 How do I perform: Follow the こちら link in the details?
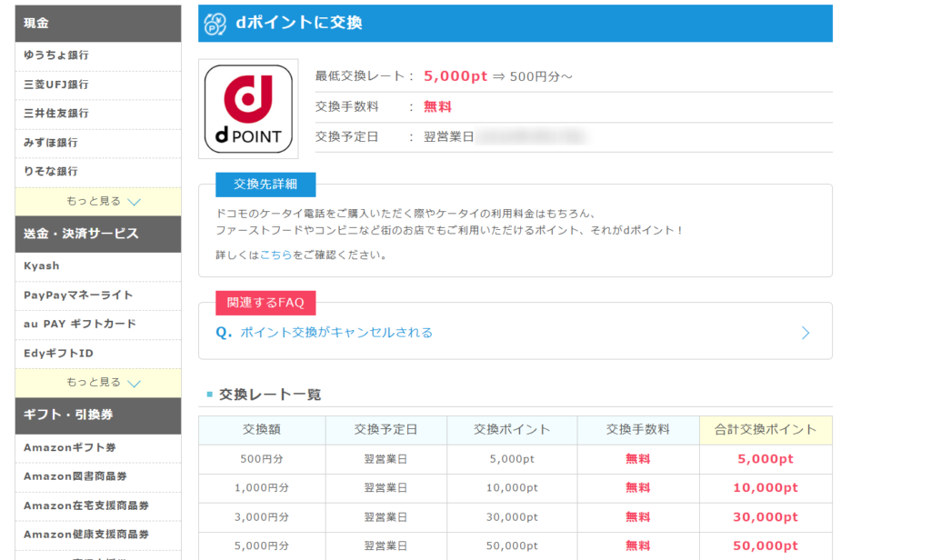pos(276,255)
